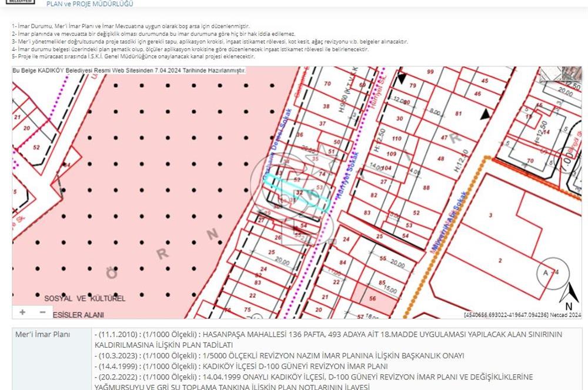The width and height of the screenshot is (588, 390).
Task: Click parcel number 37 on the map
Action: (x=322, y=123)
